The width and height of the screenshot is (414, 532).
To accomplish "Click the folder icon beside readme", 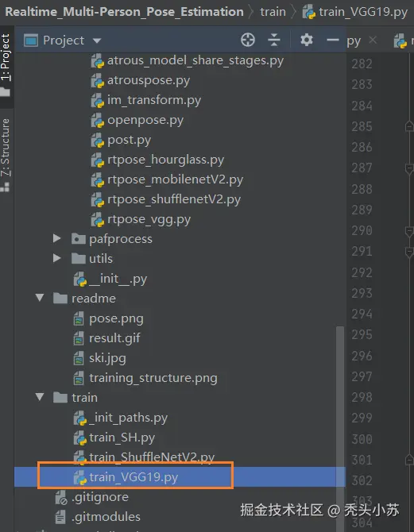I will click(60, 299).
